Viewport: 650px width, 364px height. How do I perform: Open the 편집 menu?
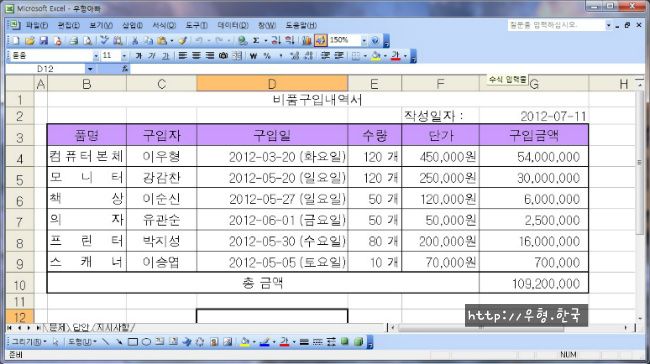[x=68, y=25]
